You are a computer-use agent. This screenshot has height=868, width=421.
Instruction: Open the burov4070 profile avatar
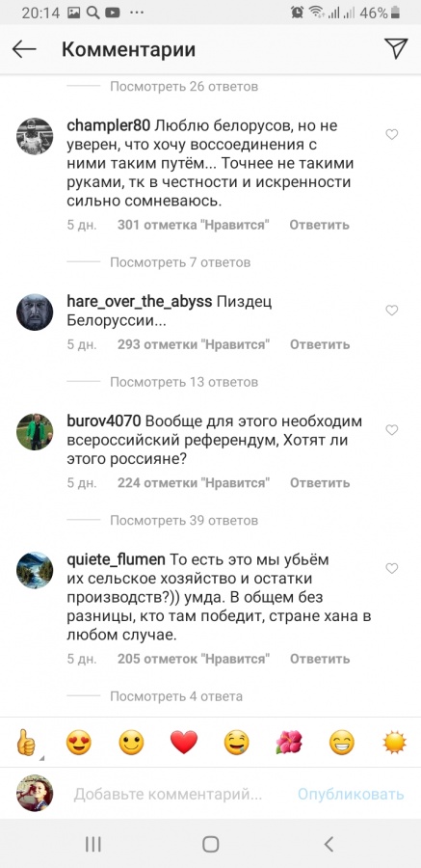tap(35, 432)
